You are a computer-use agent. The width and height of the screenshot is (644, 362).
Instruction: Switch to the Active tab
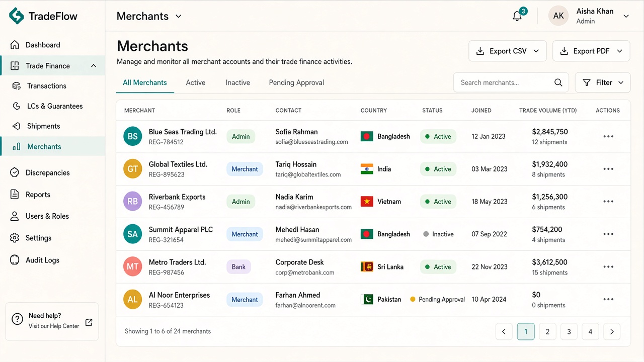tap(196, 82)
